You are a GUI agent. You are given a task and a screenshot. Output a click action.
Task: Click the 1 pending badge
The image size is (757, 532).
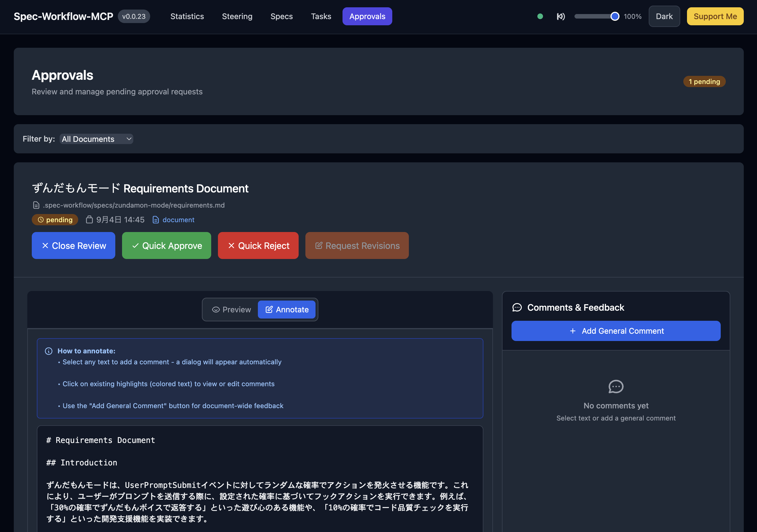(x=704, y=81)
